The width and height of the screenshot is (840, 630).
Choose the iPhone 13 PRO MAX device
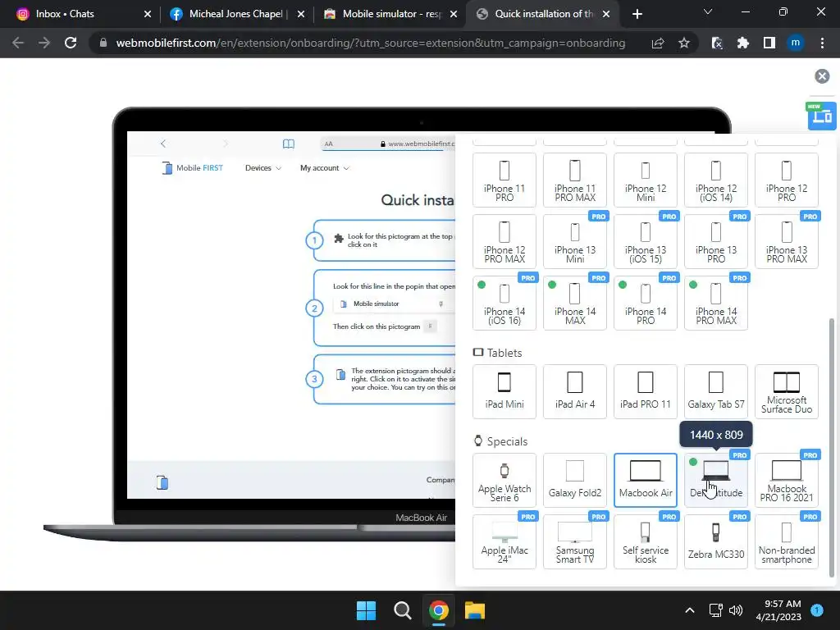click(x=787, y=242)
